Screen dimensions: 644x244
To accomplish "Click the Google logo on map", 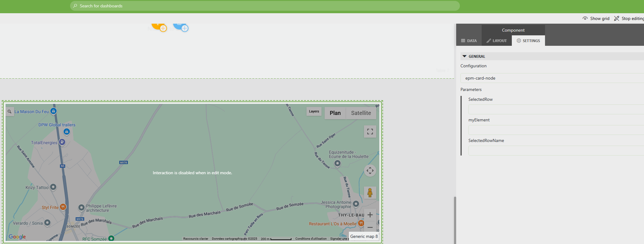I will [x=17, y=237].
